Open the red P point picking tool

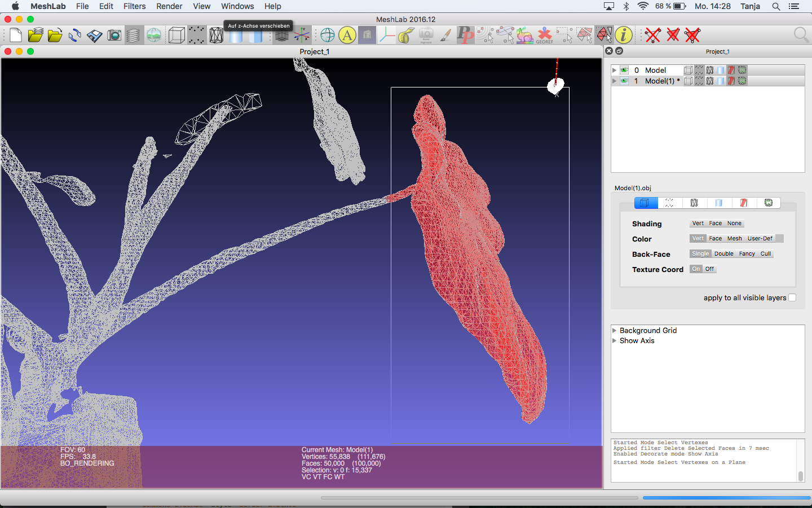pyautogui.click(x=465, y=36)
